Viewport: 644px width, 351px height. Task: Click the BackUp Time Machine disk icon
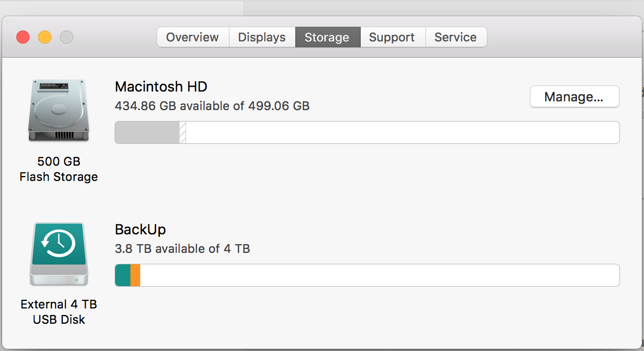59,254
